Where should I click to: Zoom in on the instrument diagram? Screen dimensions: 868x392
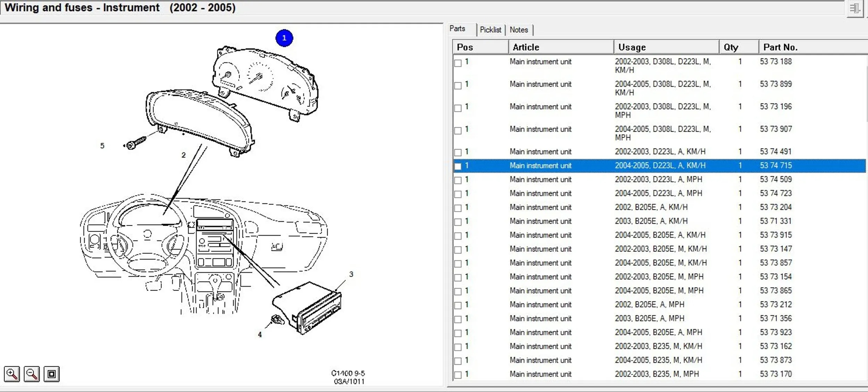coord(12,374)
